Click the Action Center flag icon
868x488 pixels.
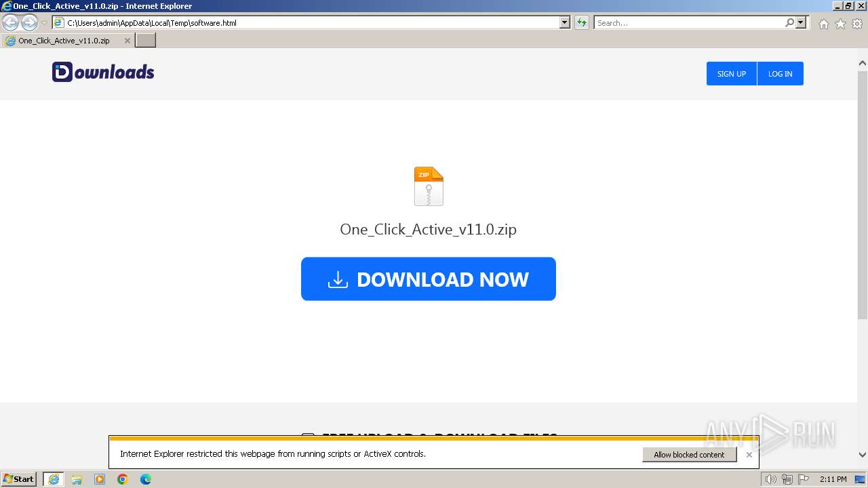(804, 479)
